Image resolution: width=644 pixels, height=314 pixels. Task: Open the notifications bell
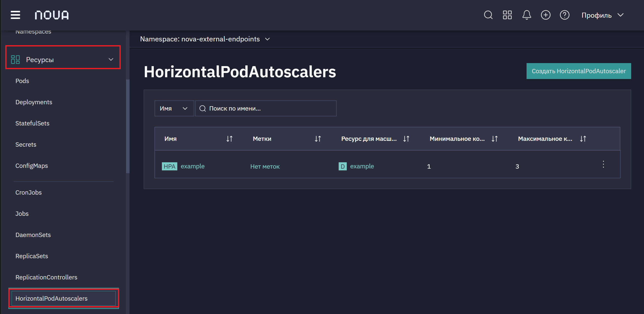(527, 15)
